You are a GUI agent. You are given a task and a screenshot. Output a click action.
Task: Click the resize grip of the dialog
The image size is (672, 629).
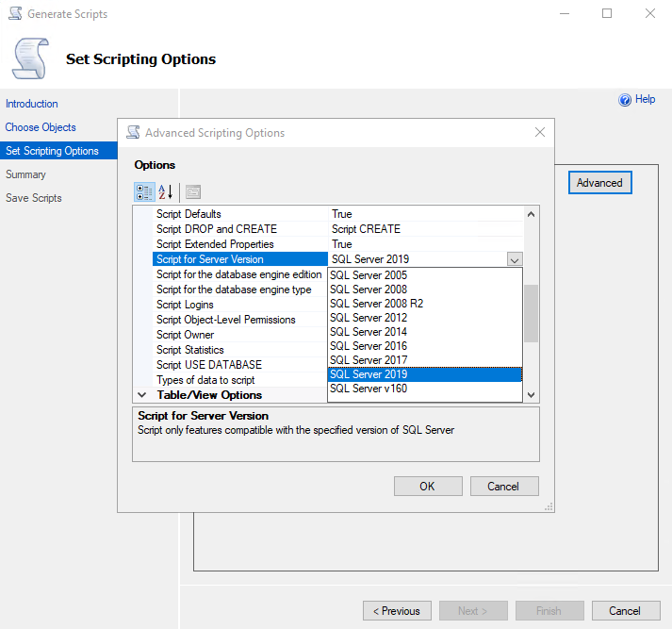click(549, 506)
